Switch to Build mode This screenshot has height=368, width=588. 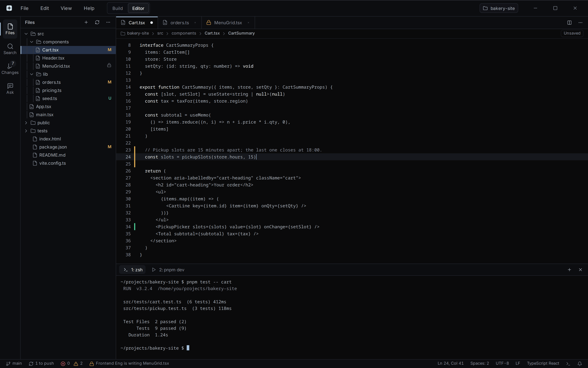click(x=117, y=8)
